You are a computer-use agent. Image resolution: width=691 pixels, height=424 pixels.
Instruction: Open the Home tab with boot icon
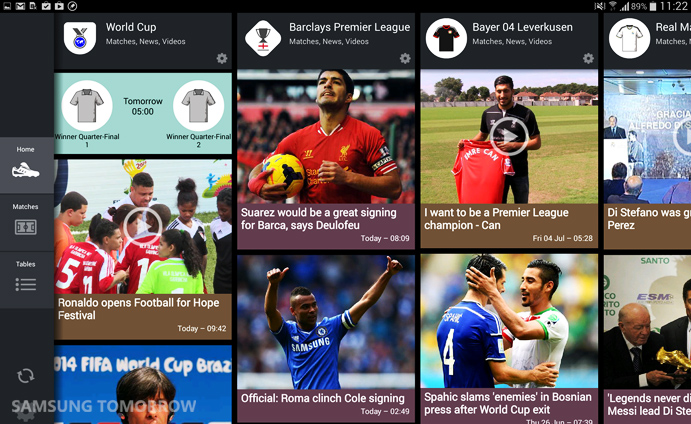point(26,165)
